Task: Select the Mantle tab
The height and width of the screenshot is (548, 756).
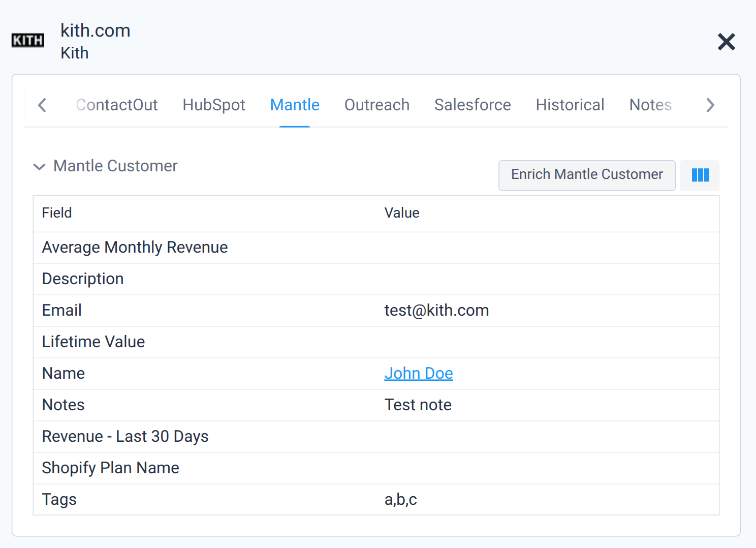Action: 295,105
